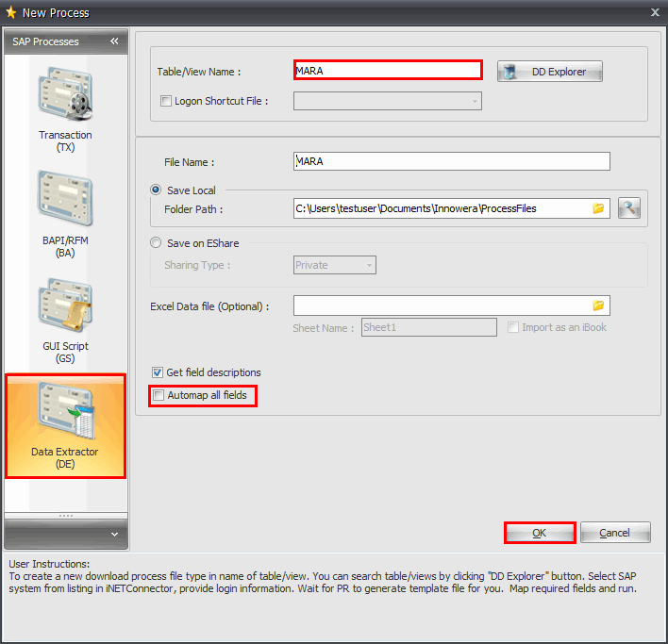Image resolution: width=668 pixels, height=644 pixels.
Task: Uncheck Get field descriptions
Action: tap(158, 372)
